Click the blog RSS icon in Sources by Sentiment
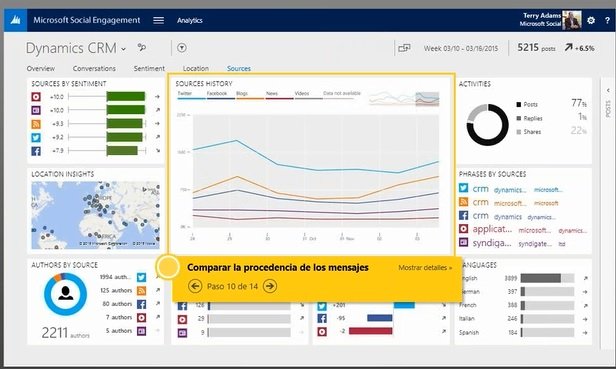 coord(36,124)
